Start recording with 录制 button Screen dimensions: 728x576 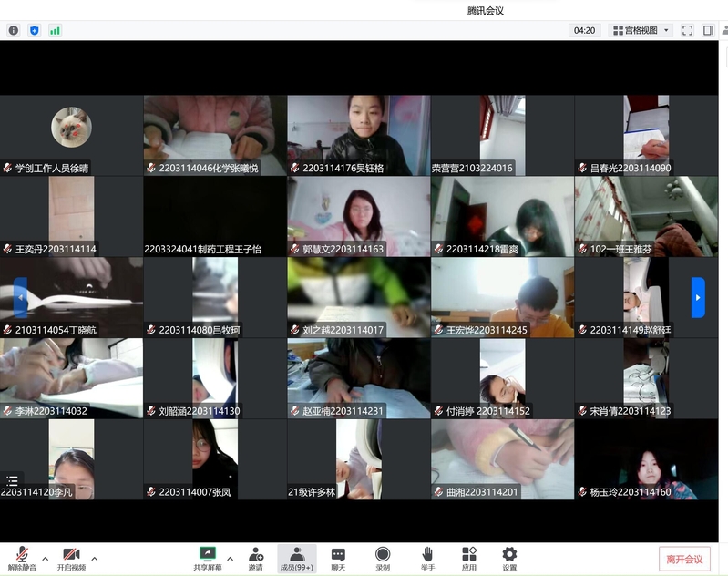click(383, 558)
